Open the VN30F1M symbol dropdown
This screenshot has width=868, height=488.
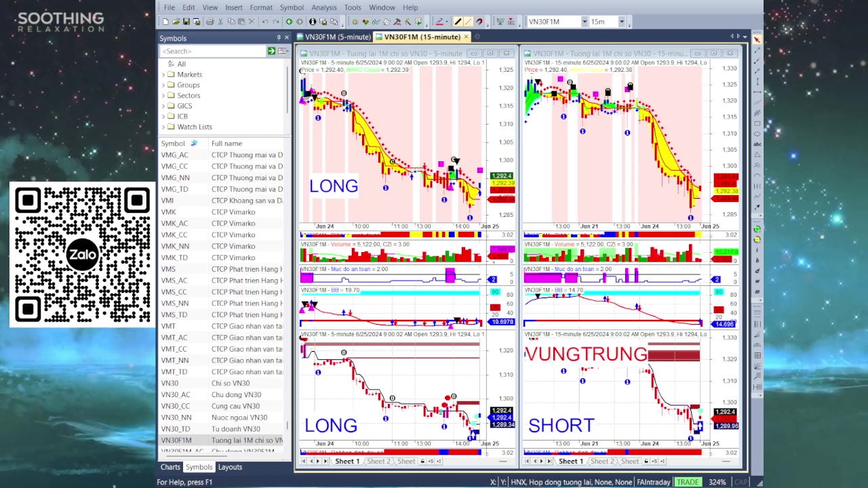click(x=584, y=22)
